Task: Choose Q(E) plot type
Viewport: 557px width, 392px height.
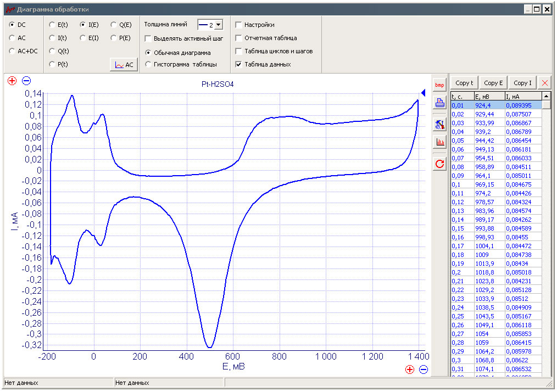Action: [114, 25]
